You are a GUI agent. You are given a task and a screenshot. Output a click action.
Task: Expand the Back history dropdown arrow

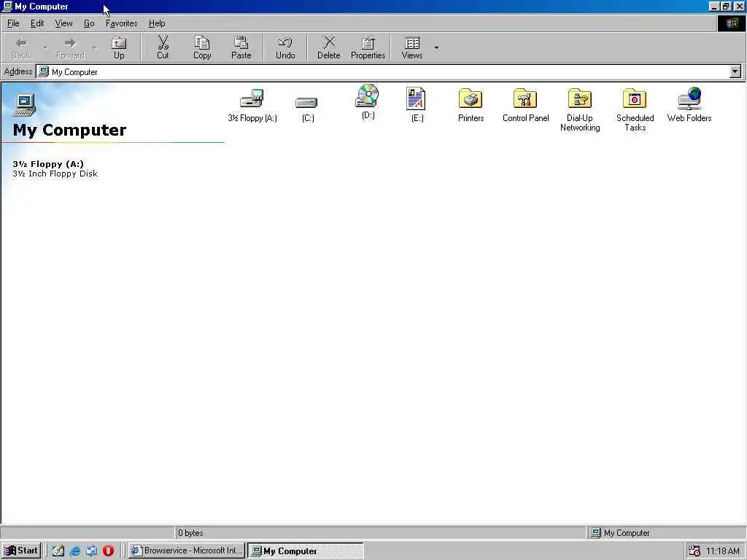coord(46,47)
